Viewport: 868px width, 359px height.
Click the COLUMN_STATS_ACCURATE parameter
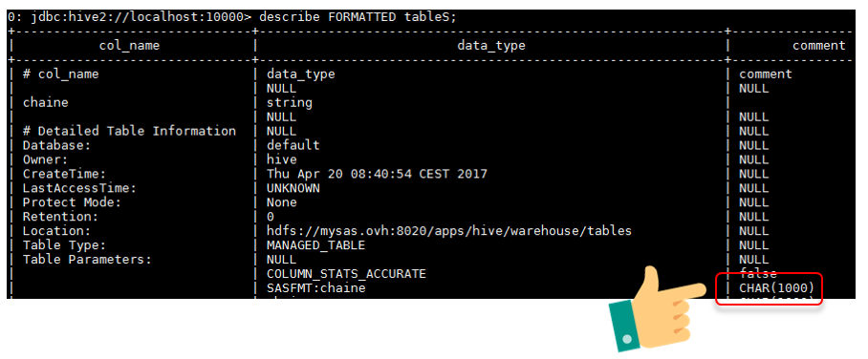[346, 274]
